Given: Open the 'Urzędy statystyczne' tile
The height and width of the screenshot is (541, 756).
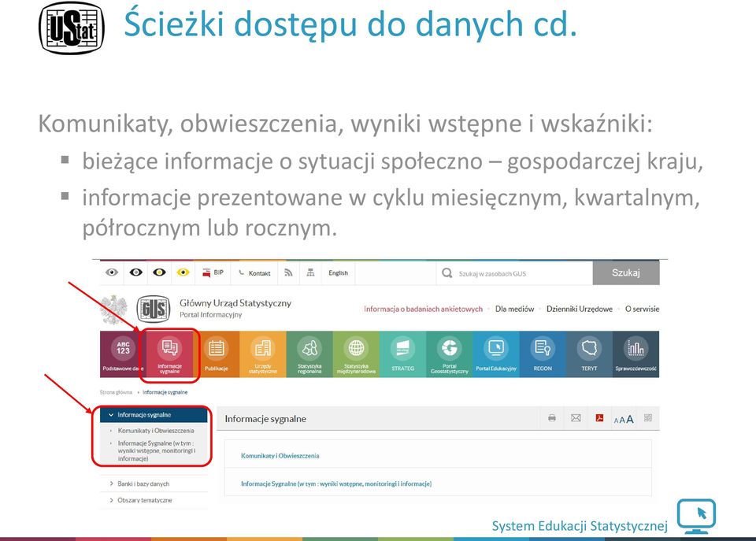Looking at the screenshot, I should coord(263,354).
